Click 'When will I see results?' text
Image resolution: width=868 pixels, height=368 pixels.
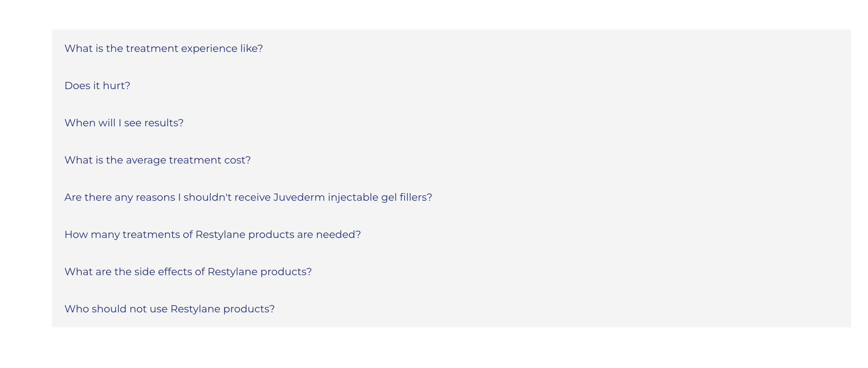coord(124,123)
